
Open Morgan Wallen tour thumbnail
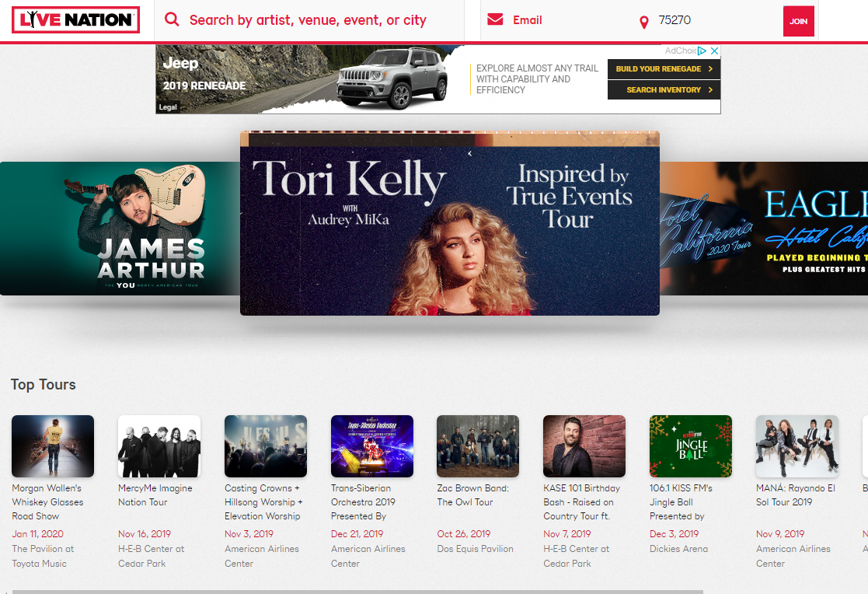[53, 446]
